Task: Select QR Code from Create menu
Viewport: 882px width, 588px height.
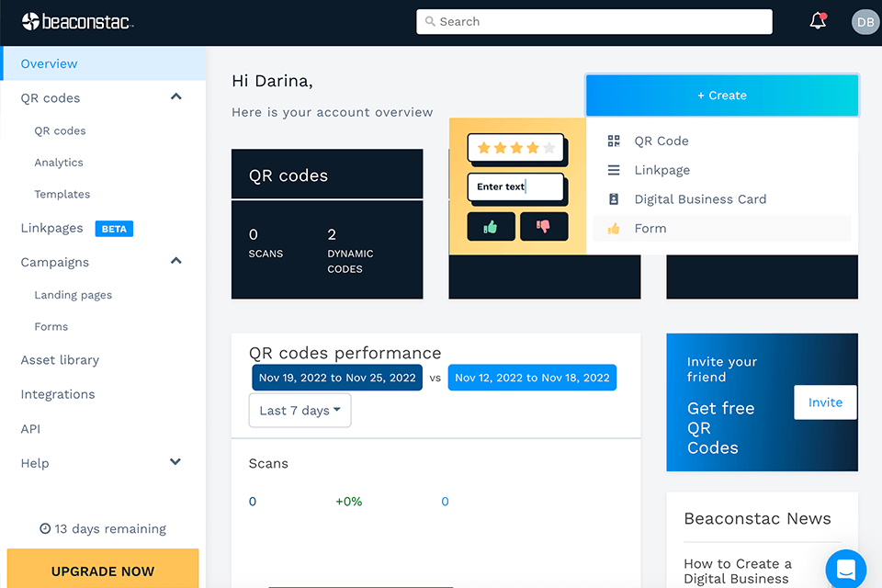Action: click(x=722, y=141)
